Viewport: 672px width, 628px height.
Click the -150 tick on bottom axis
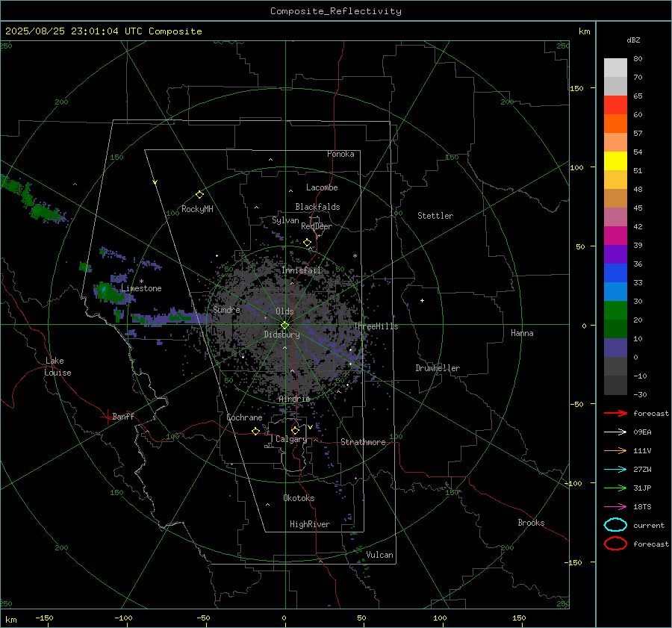pyautogui.click(x=44, y=618)
